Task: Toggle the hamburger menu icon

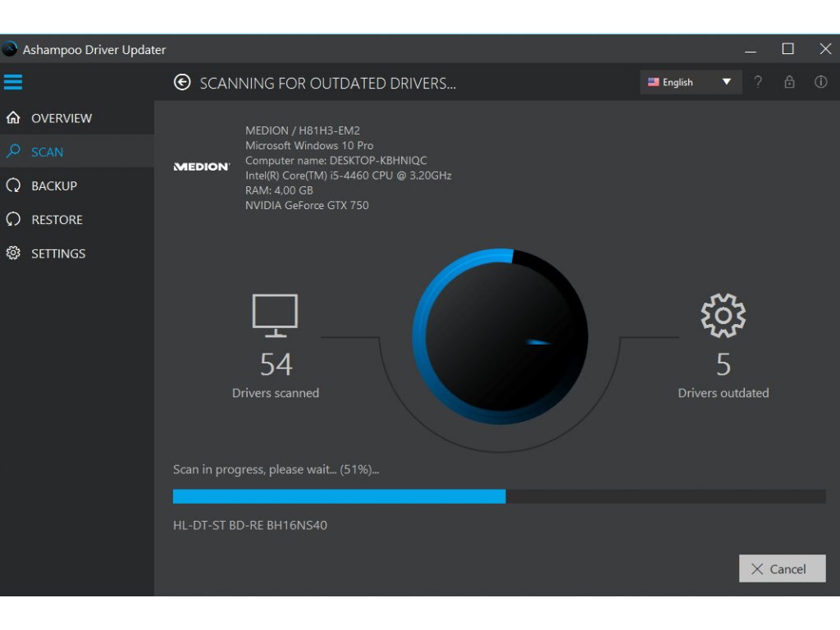Action: [x=13, y=82]
